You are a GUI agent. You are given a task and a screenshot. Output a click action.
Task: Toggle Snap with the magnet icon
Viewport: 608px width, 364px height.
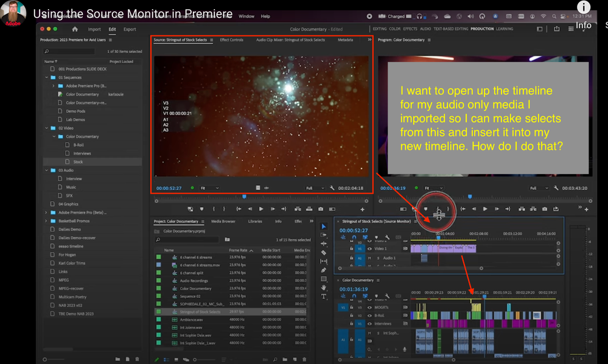click(354, 237)
